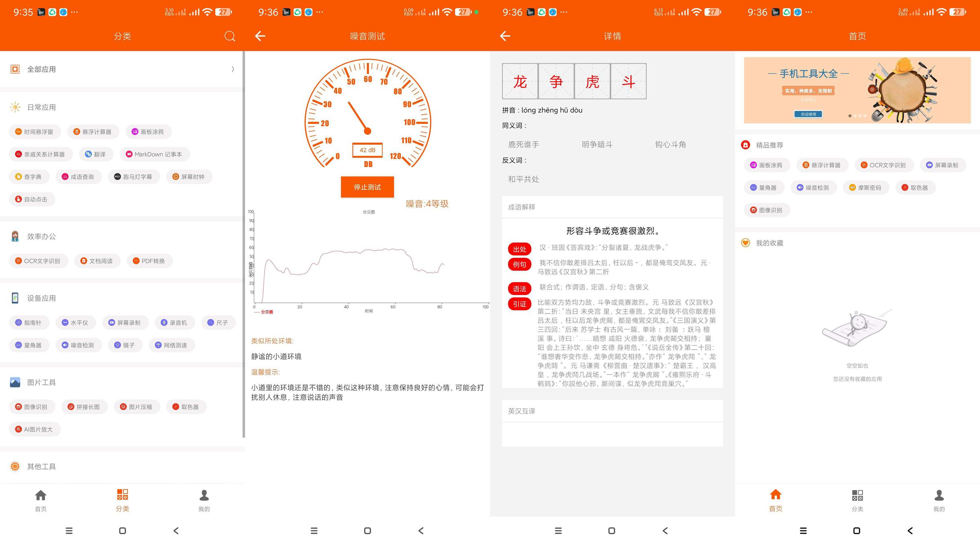Open 摩斯密码 from recommendations

(x=866, y=188)
